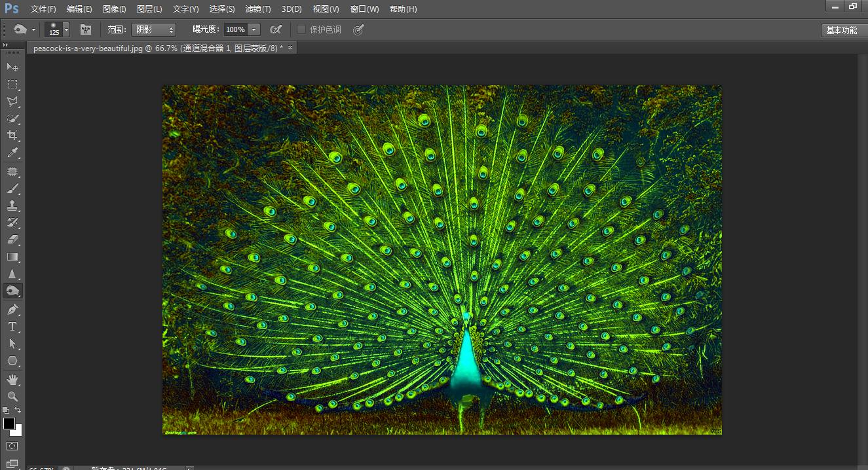Select the Move tool
This screenshot has width=868, height=470.
coord(12,67)
